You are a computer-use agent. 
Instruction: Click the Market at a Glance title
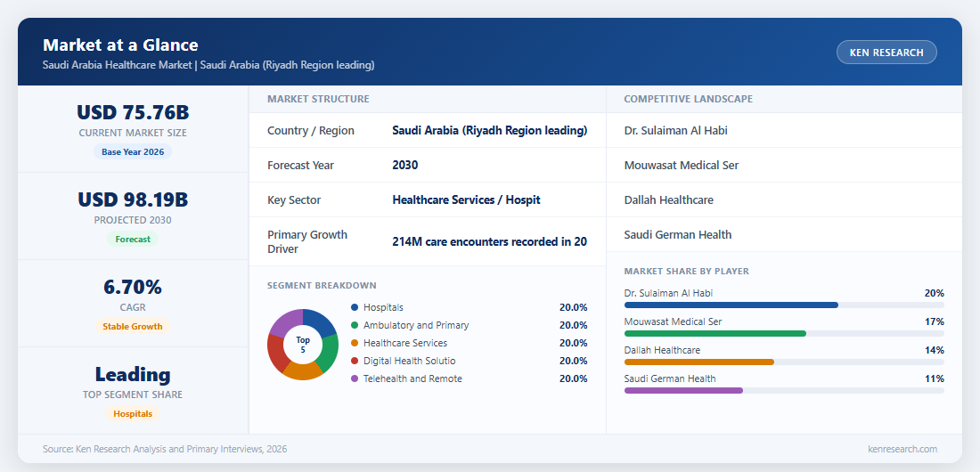[120, 45]
